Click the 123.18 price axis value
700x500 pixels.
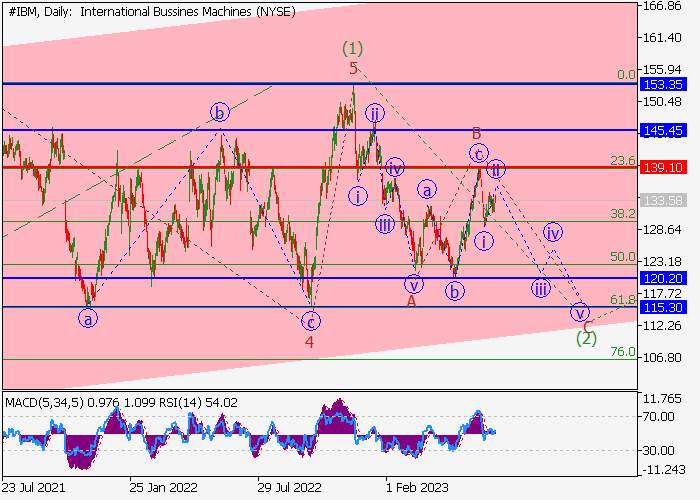coord(662,261)
